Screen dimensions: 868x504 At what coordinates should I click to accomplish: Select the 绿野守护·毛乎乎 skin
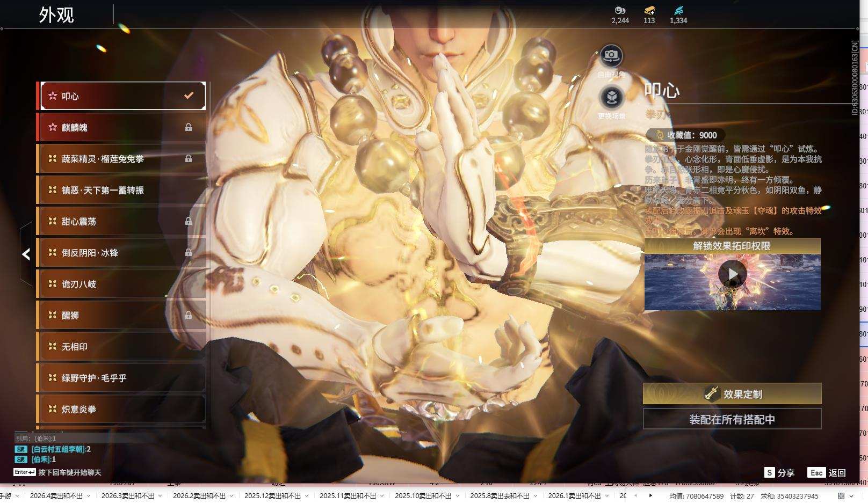[121, 378]
